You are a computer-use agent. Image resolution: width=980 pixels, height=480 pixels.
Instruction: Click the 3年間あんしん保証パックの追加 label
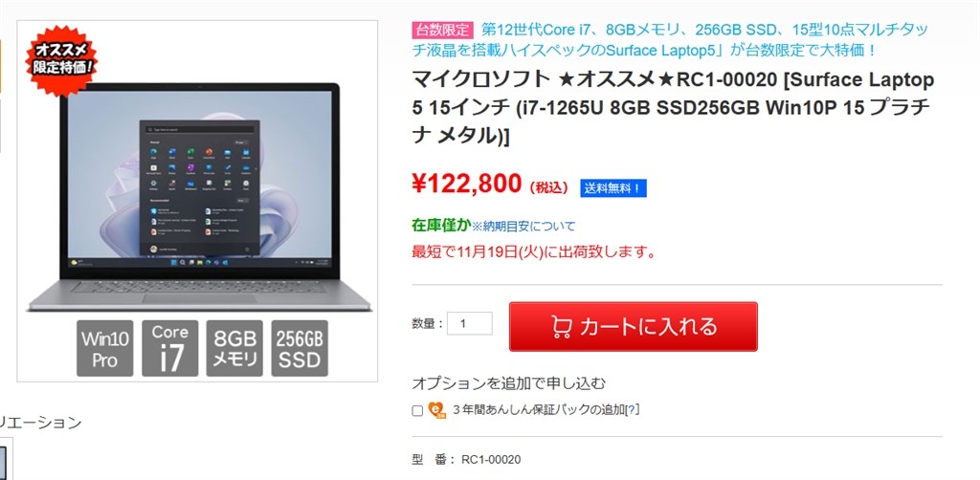tap(539, 410)
